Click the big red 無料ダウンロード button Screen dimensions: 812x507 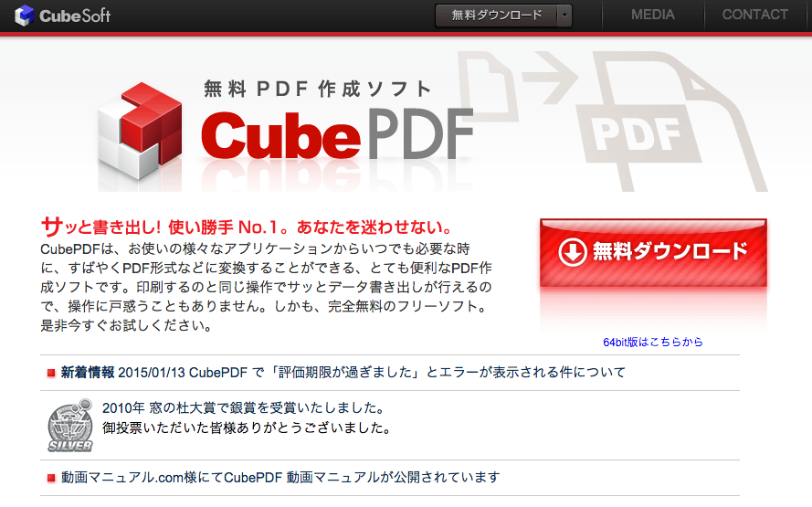point(653,252)
